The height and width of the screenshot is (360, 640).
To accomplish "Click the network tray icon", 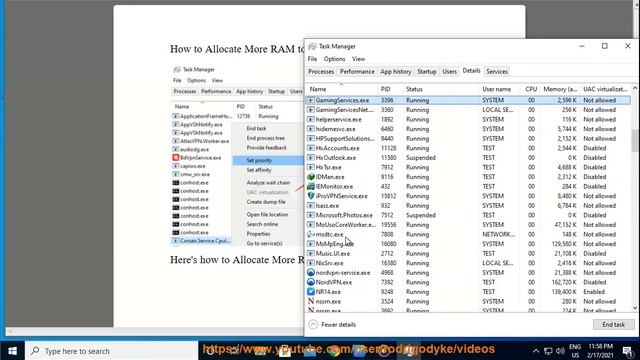I will [x=548, y=351].
